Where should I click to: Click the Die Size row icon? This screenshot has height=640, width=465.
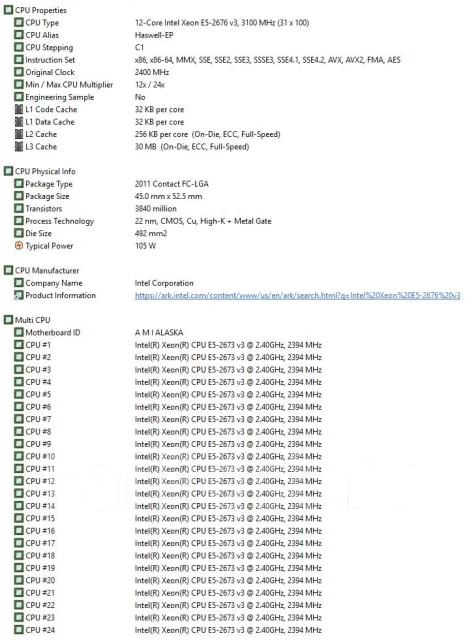tap(19, 233)
